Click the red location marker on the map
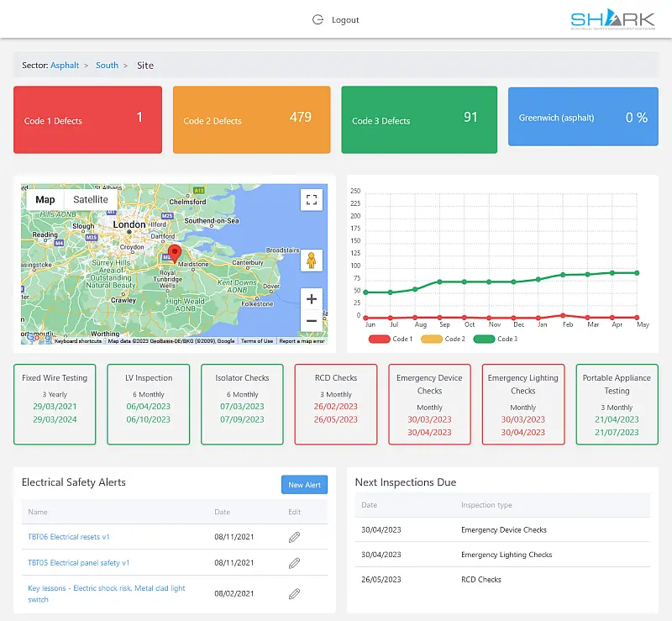Image resolution: width=672 pixels, height=621 pixels. [x=175, y=252]
